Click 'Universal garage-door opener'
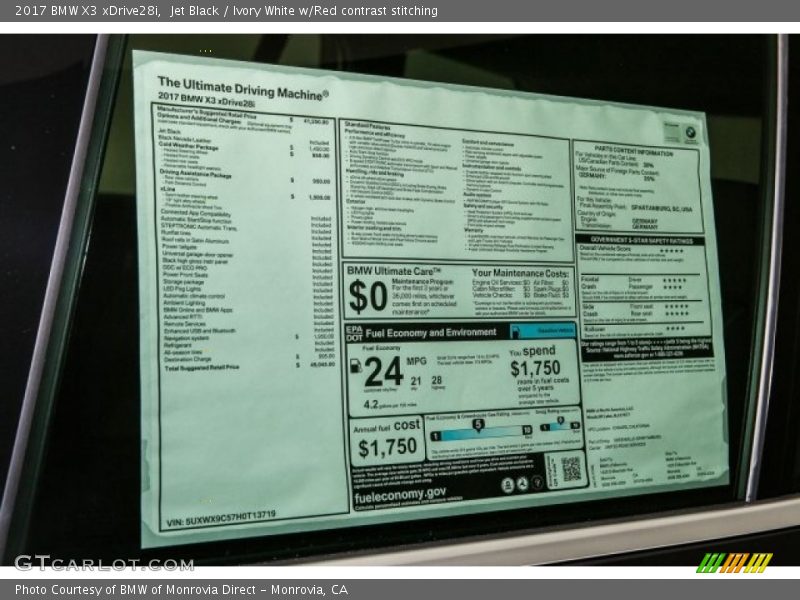This screenshot has width=800, height=600. click(198, 254)
